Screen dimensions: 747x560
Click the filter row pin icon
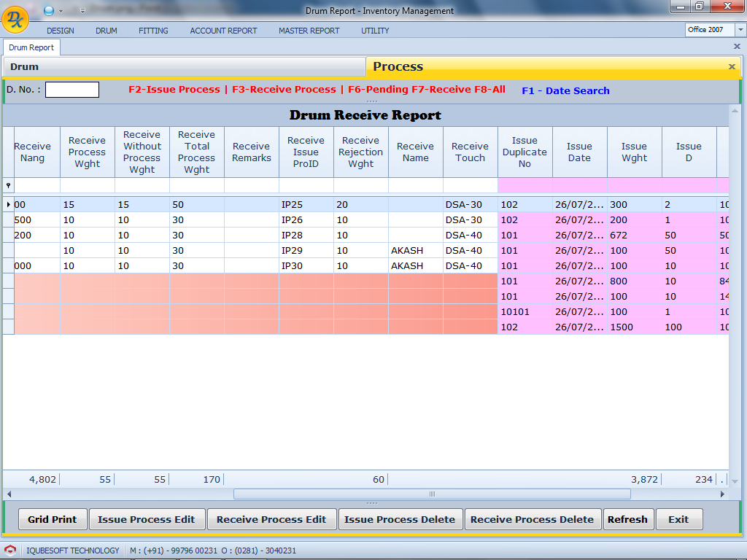[x=8, y=185]
